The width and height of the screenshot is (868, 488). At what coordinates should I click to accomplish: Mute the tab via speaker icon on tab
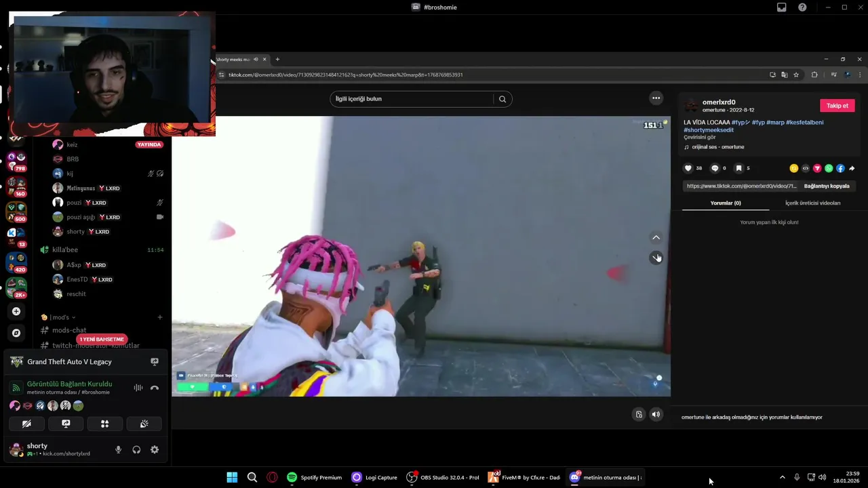tap(256, 60)
